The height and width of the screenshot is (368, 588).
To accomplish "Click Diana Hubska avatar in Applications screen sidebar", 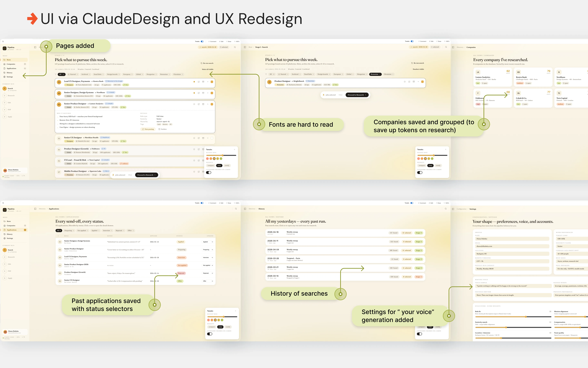I will (5, 332).
